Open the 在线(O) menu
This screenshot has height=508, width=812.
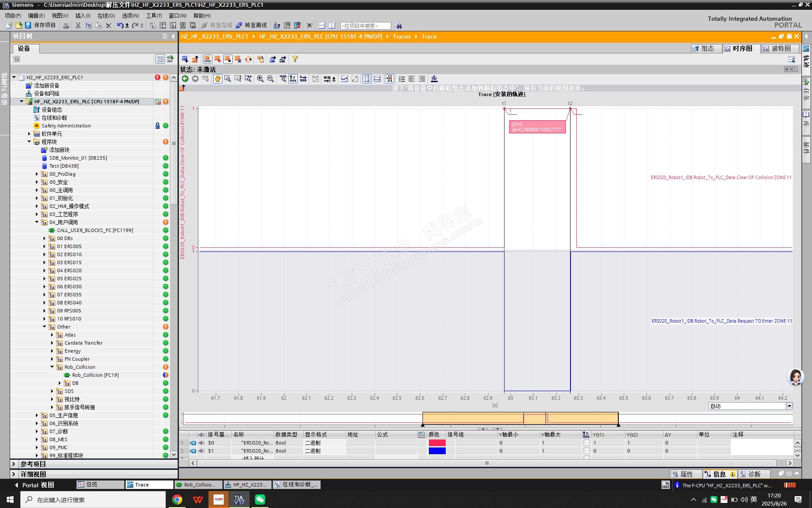[106, 16]
